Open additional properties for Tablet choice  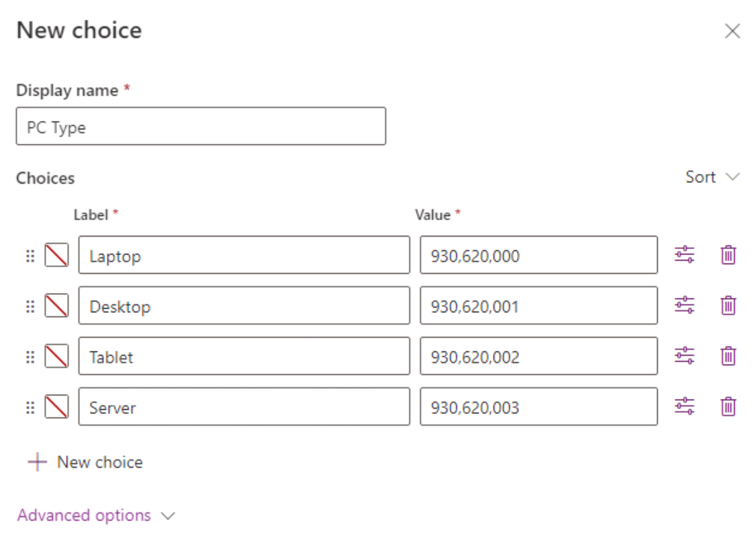point(684,356)
